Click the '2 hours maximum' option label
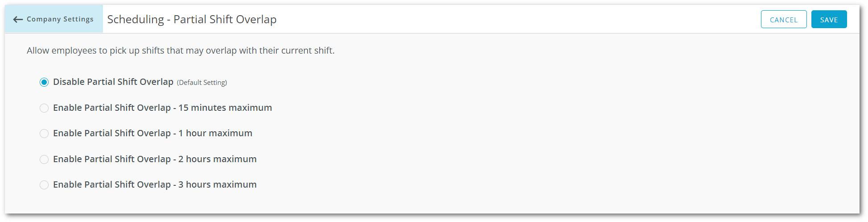The width and height of the screenshot is (868, 222). click(155, 159)
